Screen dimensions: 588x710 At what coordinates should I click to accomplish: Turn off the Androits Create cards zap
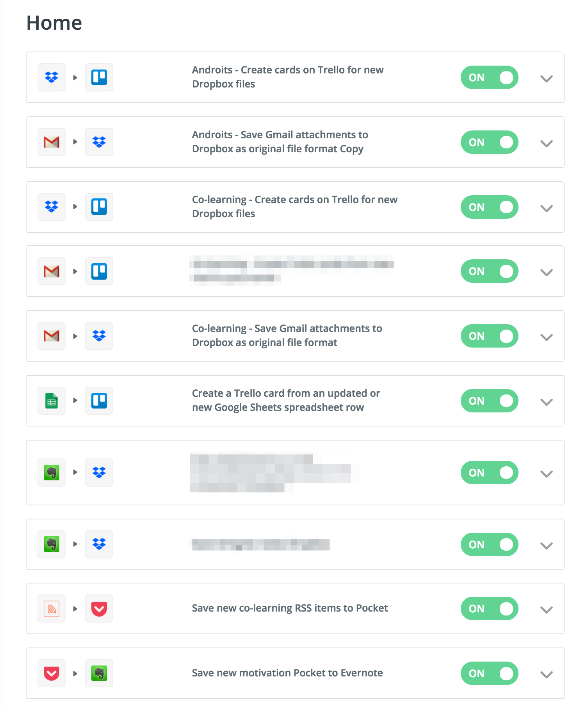[489, 77]
